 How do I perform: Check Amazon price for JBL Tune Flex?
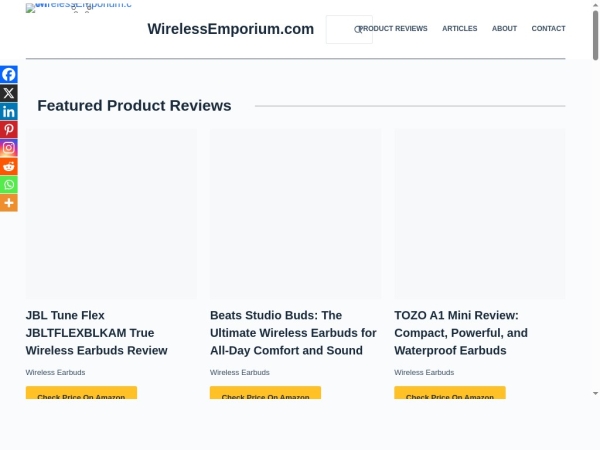coord(81,393)
